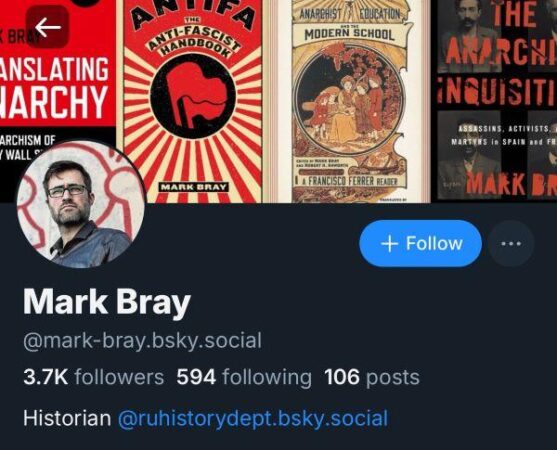Click the Mark Bray display name
Image resolution: width=557 pixels, height=450 pixels.
[x=107, y=302]
